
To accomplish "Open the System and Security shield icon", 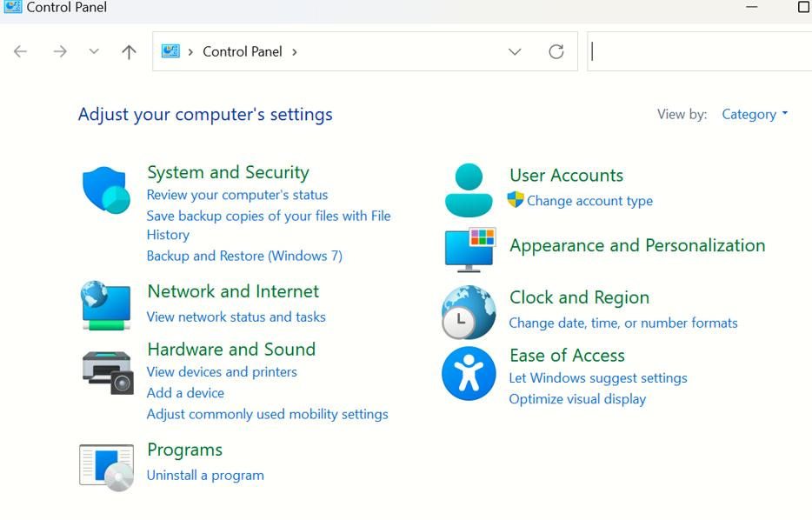I will (x=106, y=190).
